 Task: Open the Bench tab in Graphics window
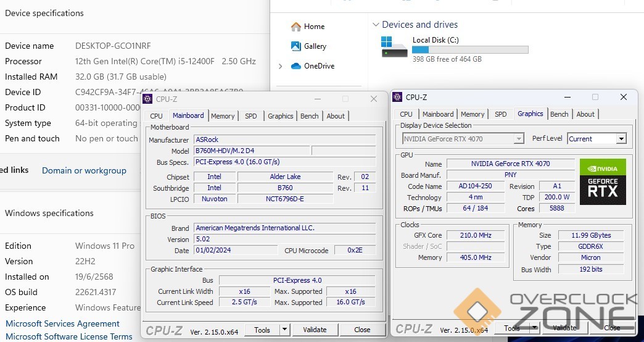(x=559, y=114)
